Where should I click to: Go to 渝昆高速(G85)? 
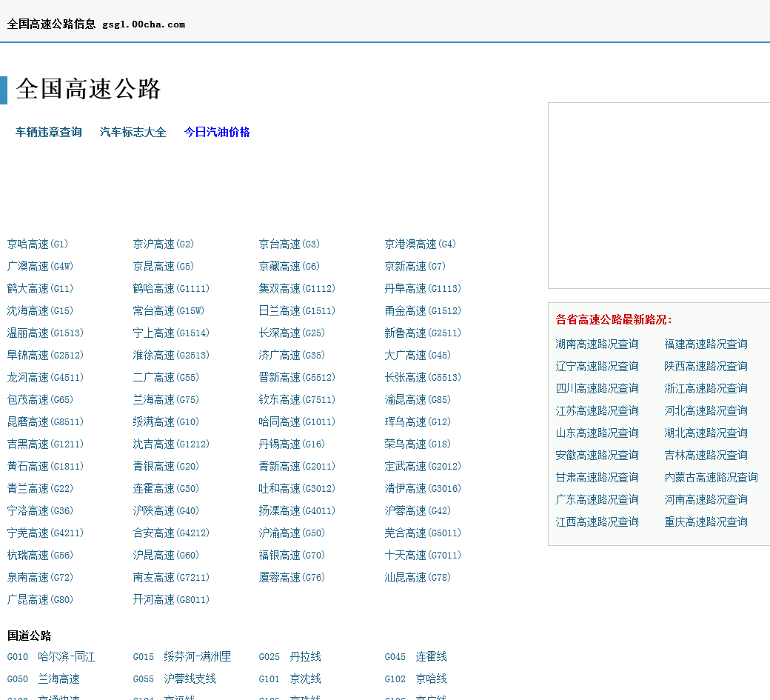click(418, 400)
